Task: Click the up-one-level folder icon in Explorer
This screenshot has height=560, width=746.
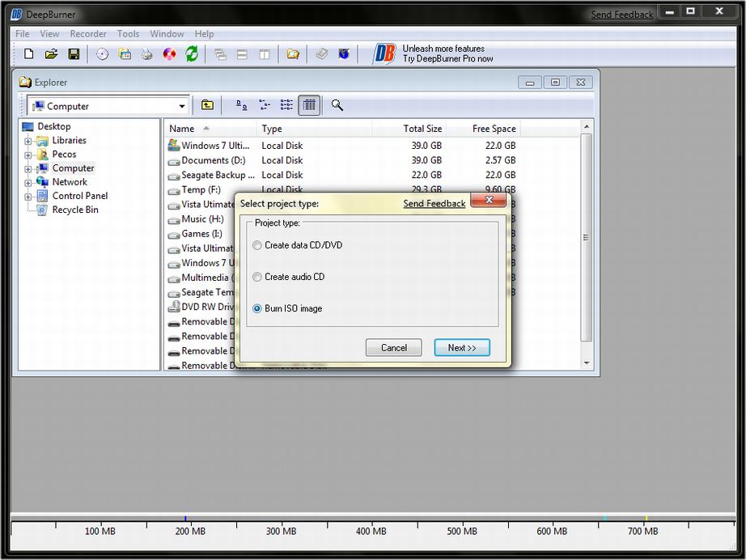Action: point(207,105)
